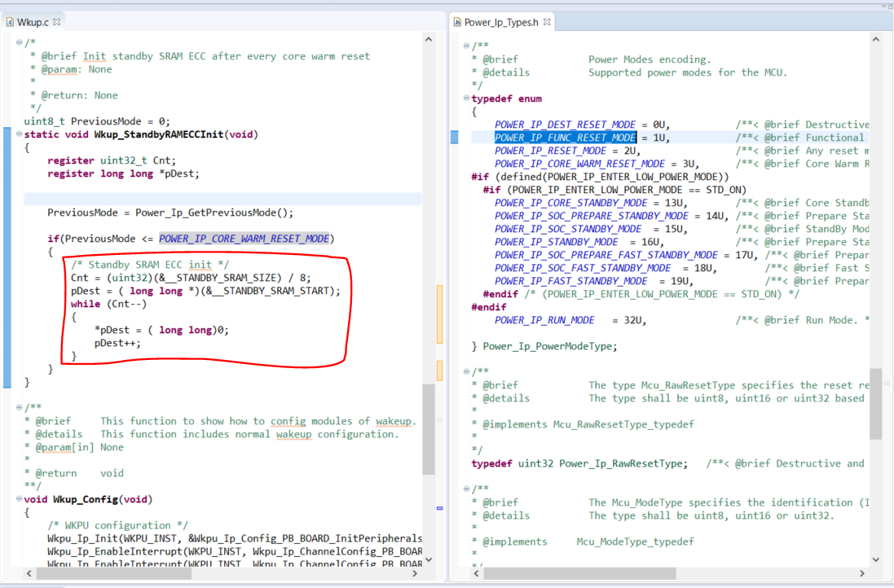Collapse the Power Modes encoding comment fold
This screenshot has height=588, width=894.
pyautogui.click(x=466, y=46)
